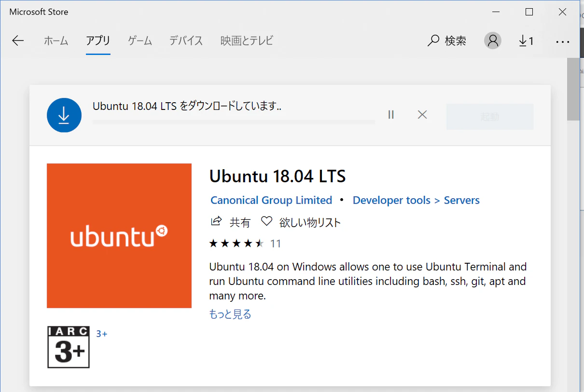Screen dimensions: 584x392
Task: Click the Ubuntu orange logo thumbnail
Action: click(119, 236)
